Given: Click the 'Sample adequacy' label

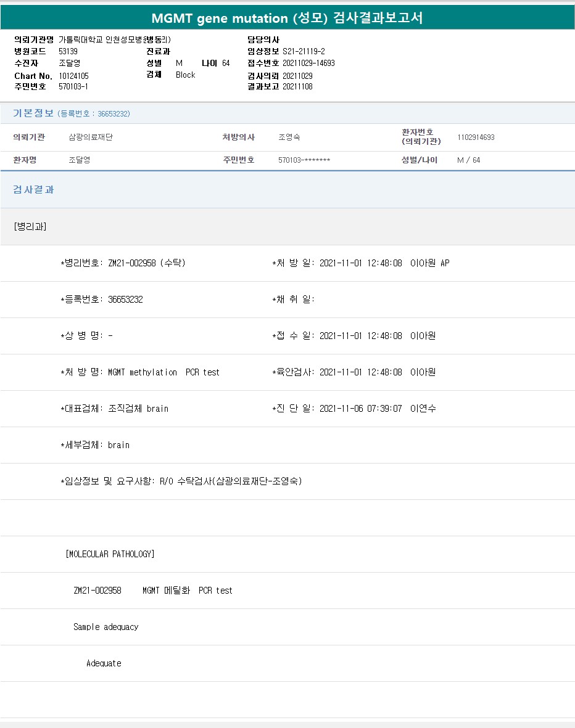Looking at the screenshot, I should pos(106,627).
